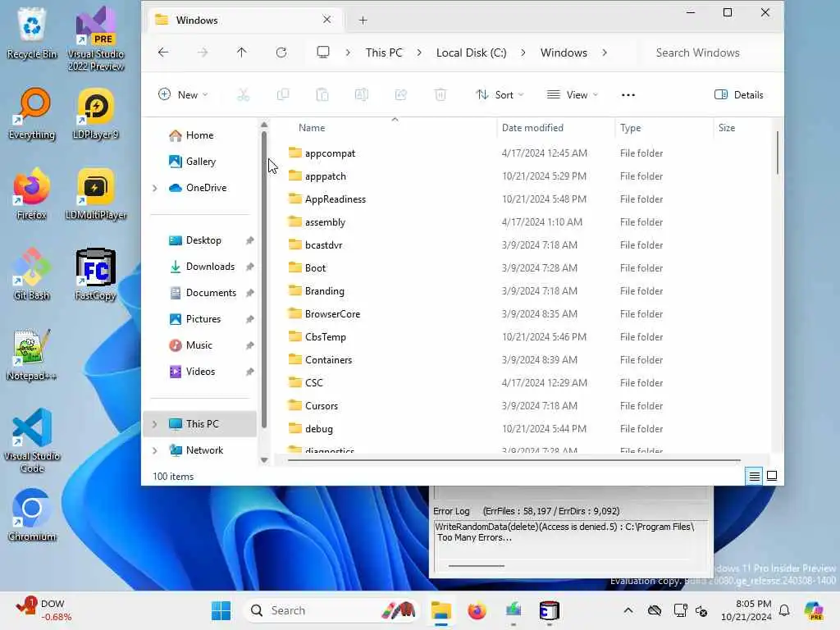This screenshot has width=840, height=630.
Task: Select the AppReadiness folder
Action: point(336,199)
